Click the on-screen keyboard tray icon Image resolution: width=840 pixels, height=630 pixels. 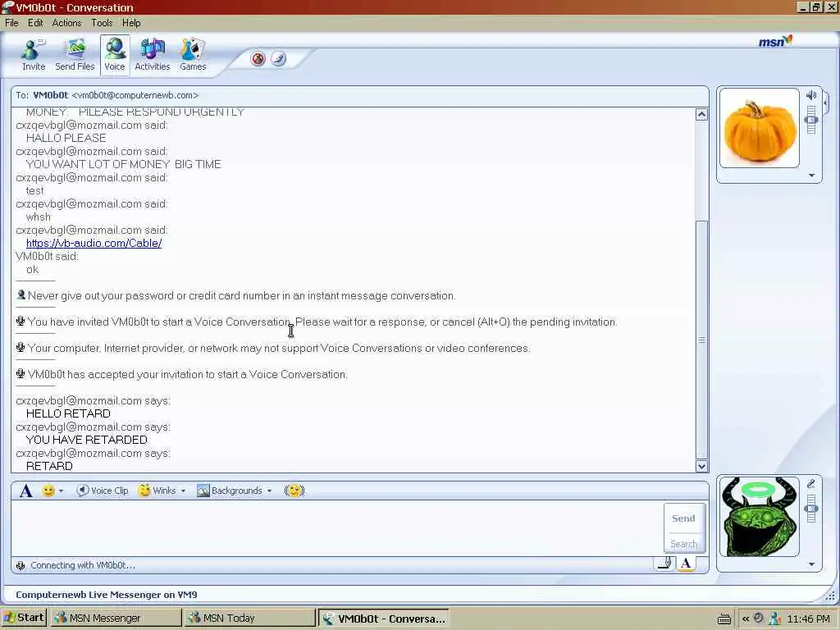[724, 619]
